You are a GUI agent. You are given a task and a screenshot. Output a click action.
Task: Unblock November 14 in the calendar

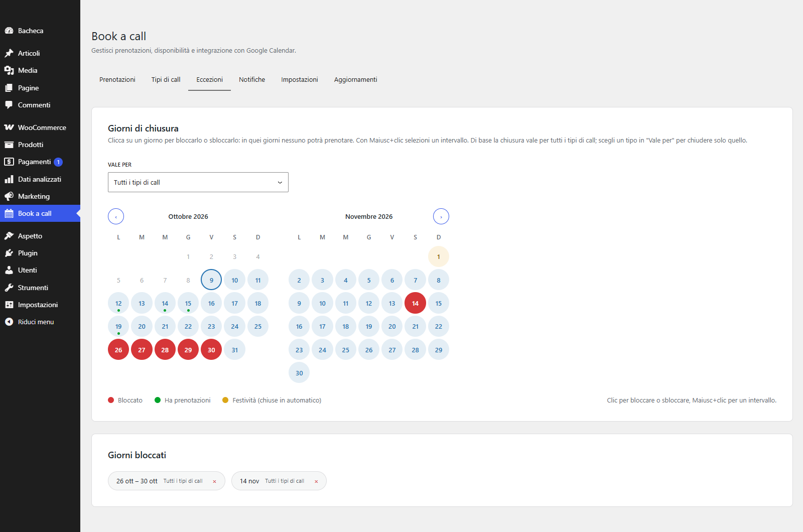tap(416, 303)
